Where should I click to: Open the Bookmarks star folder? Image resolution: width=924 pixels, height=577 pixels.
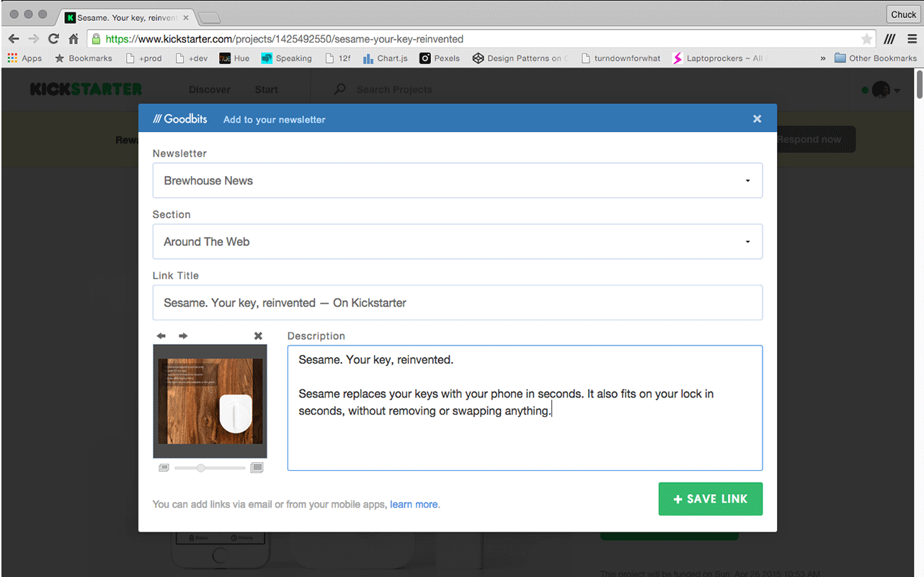(x=84, y=58)
